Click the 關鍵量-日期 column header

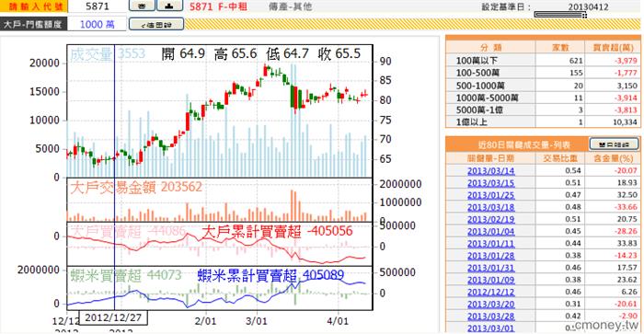pyautogui.click(x=490, y=158)
